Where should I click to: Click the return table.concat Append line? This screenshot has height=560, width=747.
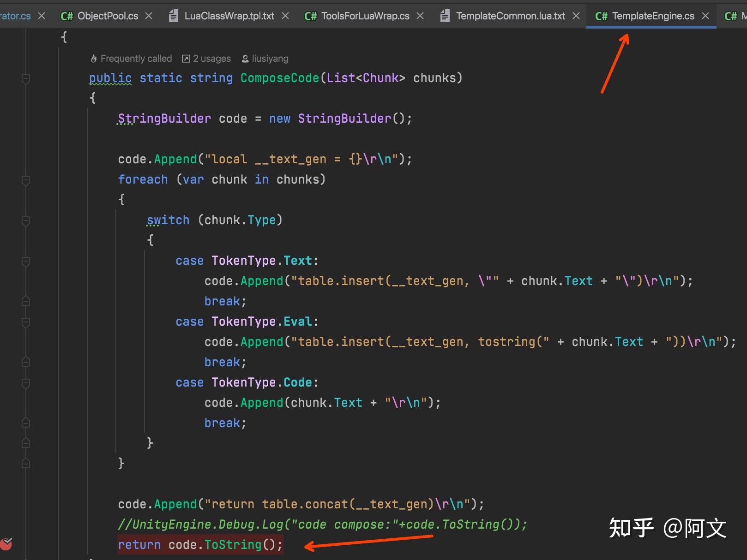click(301, 504)
